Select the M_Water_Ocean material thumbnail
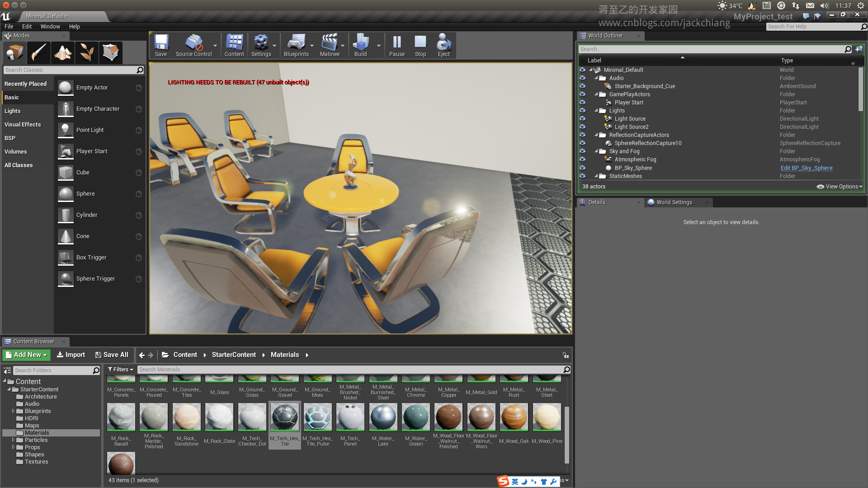This screenshot has height=488, width=868. click(416, 418)
